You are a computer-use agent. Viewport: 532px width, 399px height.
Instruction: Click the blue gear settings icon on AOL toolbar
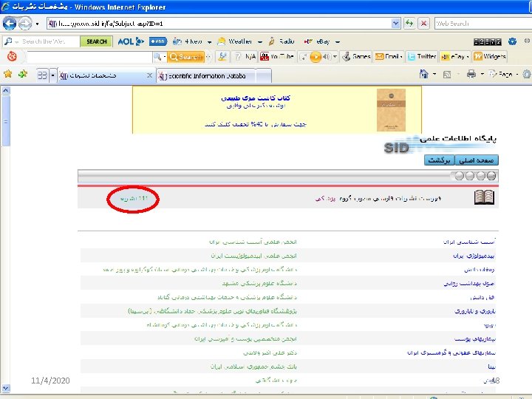tap(512, 41)
